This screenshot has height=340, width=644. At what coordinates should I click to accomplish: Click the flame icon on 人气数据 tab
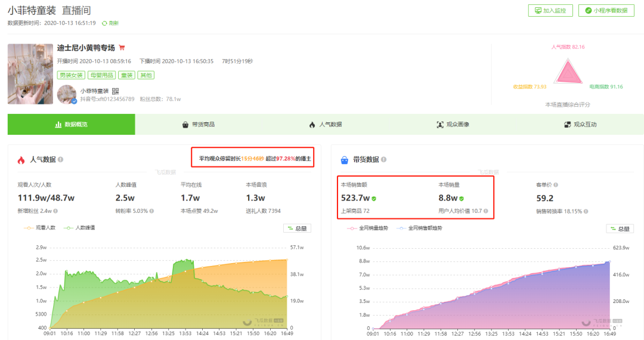point(312,125)
